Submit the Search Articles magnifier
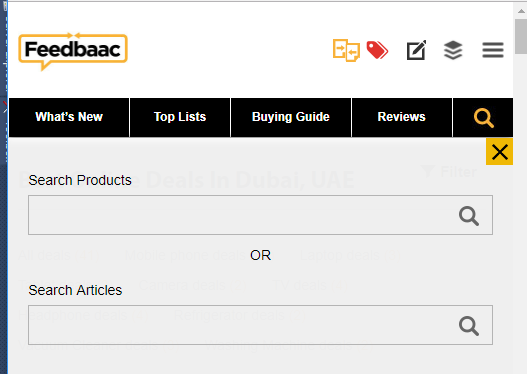Image resolution: width=527 pixels, height=374 pixels. click(x=469, y=325)
